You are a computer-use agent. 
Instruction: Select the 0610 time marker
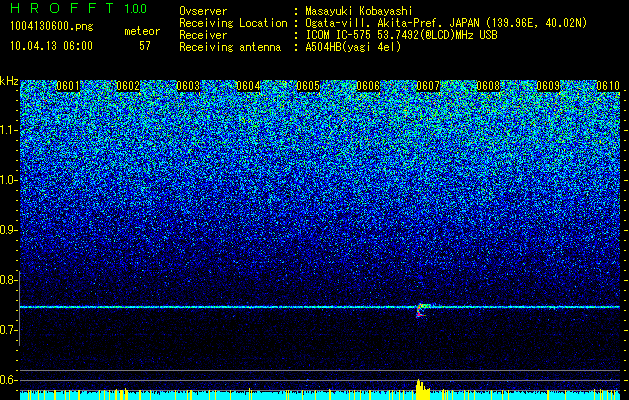608,86
